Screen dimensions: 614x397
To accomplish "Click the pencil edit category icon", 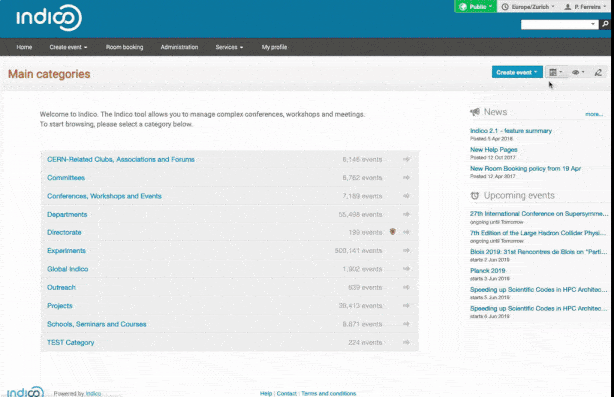I will tap(598, 72).
